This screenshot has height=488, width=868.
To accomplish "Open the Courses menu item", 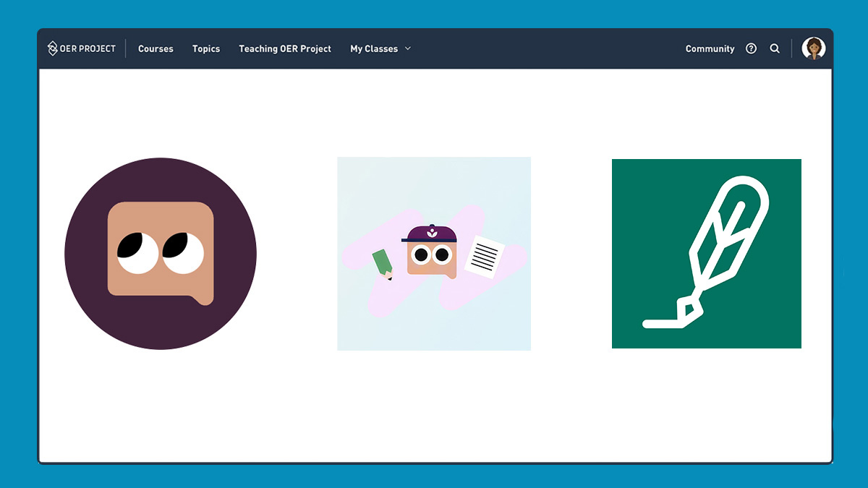I will click(156, 48).
